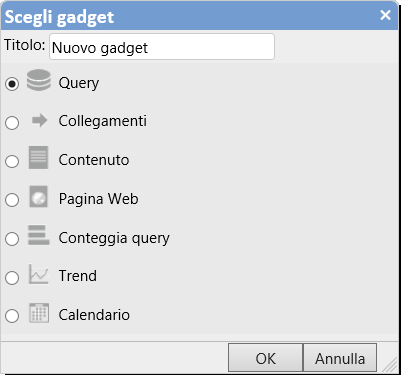Select the Collegamenti radio button

(12, 123)
